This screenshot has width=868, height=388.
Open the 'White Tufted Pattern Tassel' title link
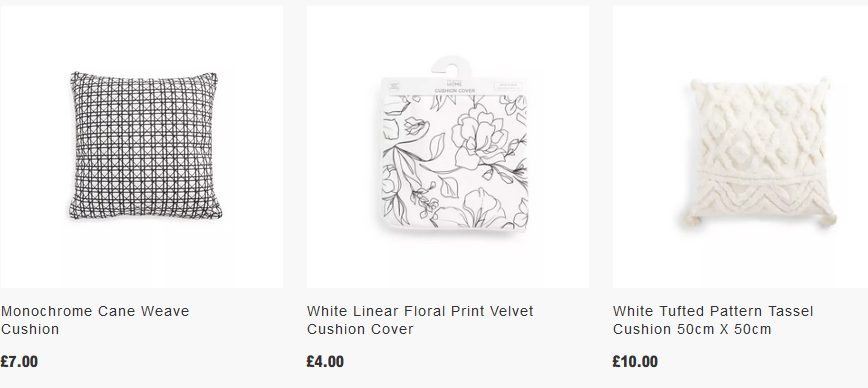coord(713,311)
